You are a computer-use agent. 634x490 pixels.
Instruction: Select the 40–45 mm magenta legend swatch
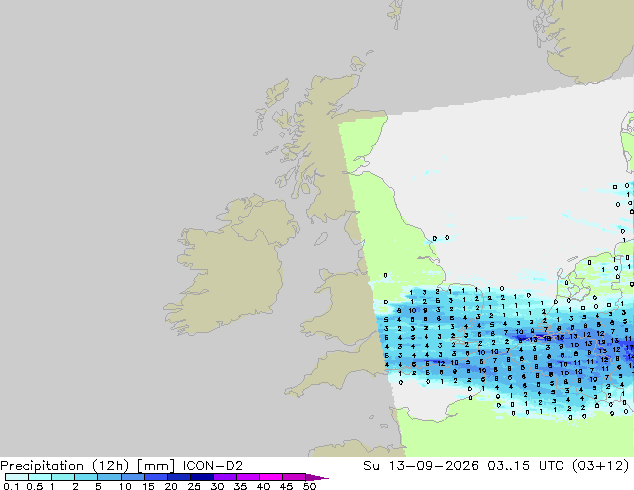271,477
